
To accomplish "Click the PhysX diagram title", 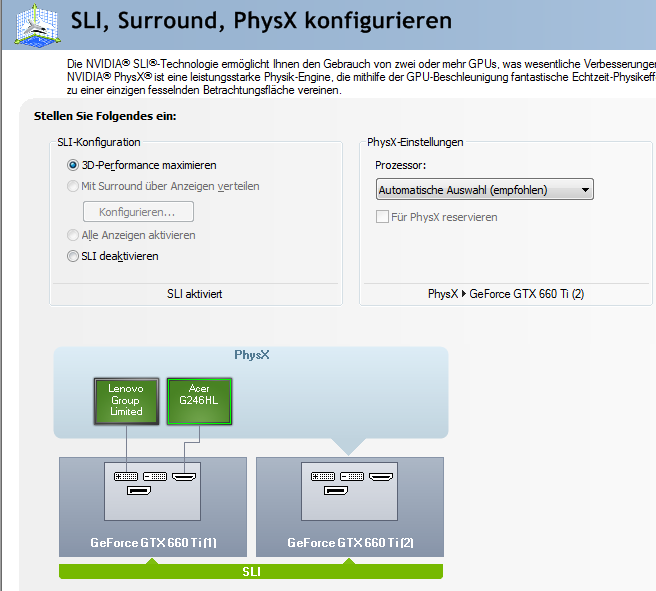I will tap(252, 355).
